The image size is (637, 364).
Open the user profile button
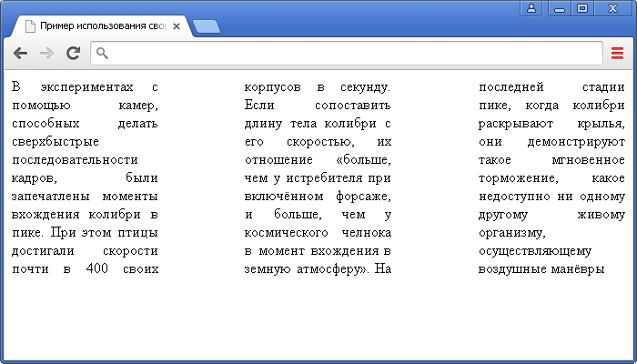click(x=531, y=8)
